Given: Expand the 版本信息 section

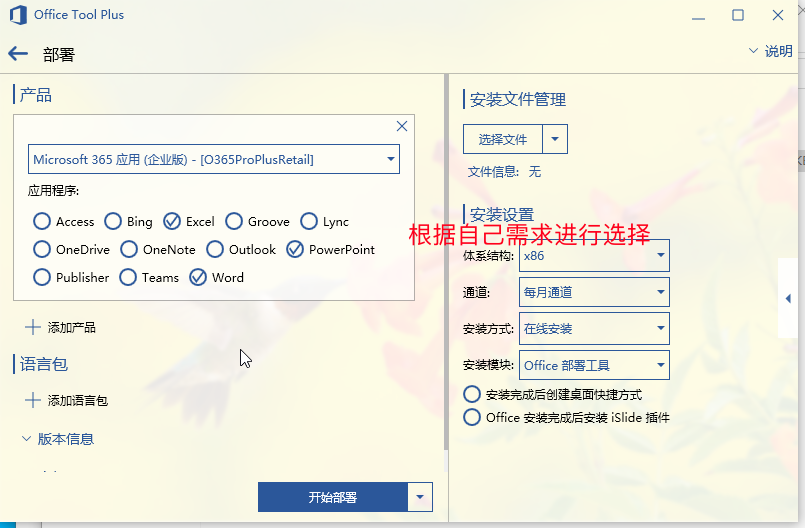Looking at the screenshot, I should pyautogui.click(x=58, y=439).
